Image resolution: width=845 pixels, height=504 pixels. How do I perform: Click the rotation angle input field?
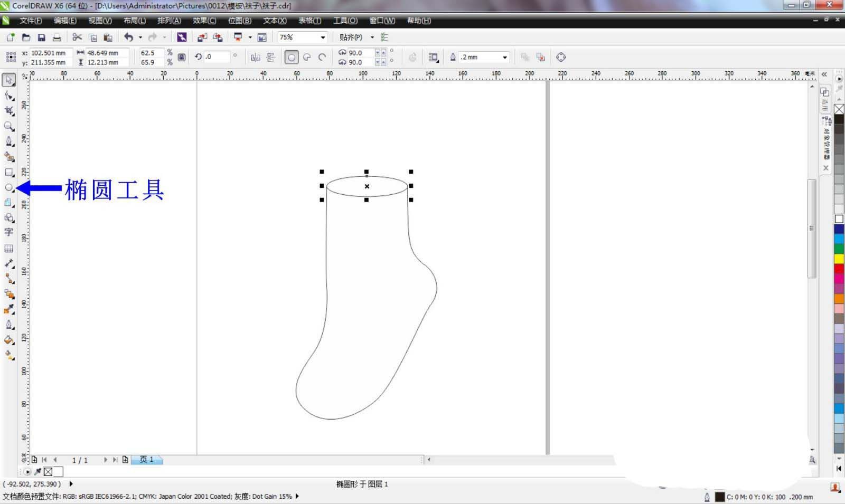click(x=217, y=57)
